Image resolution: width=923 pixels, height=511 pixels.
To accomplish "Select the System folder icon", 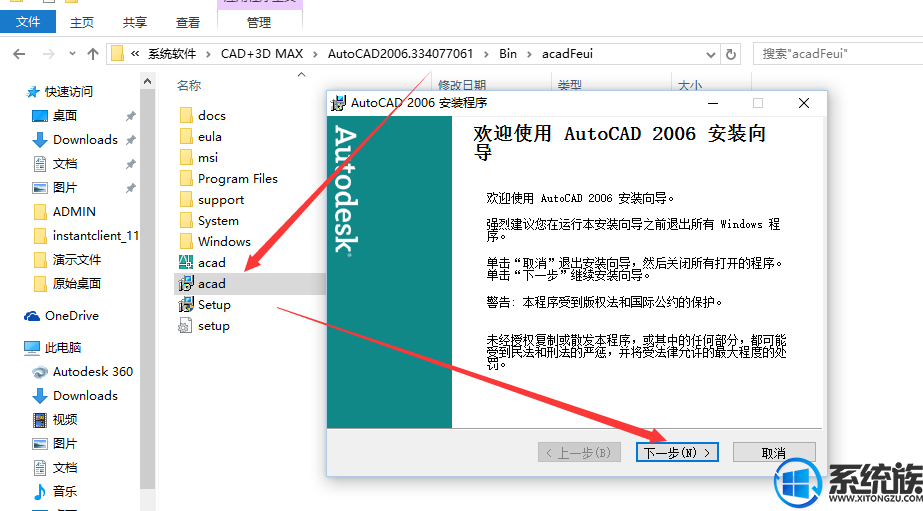I will tap(186, 221).
